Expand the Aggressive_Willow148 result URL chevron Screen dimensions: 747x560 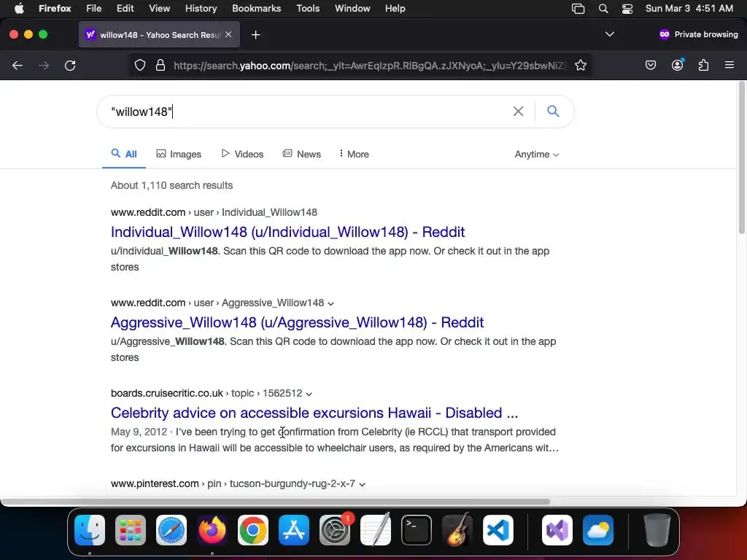pos(330,303)
